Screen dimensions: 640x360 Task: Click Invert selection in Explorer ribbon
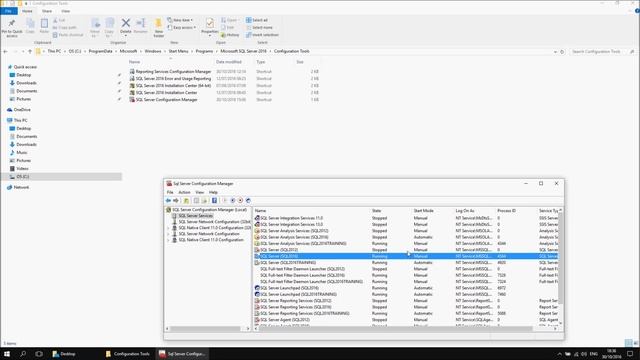pos(262,35)
